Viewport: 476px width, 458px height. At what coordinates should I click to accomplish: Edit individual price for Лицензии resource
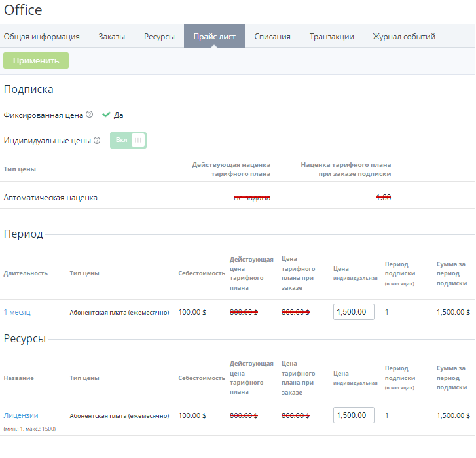(354, 415)
